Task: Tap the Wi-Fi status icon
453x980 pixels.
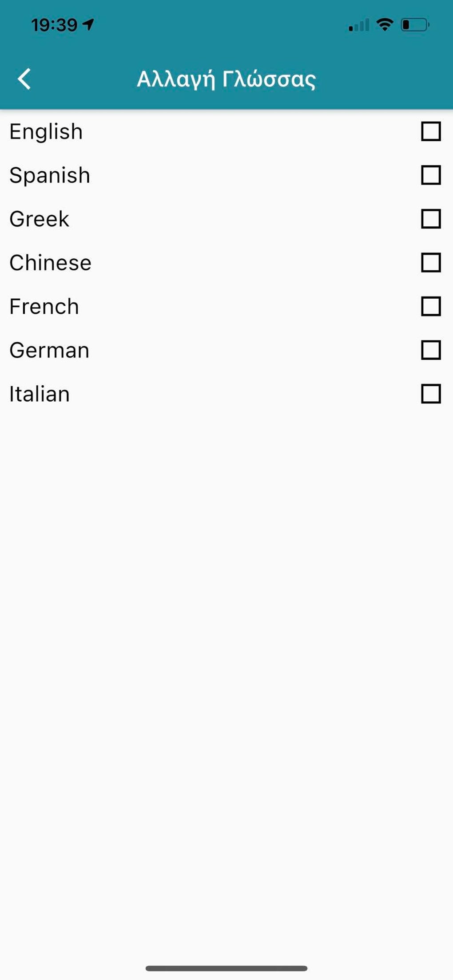Action: click(x=385, y=24)
